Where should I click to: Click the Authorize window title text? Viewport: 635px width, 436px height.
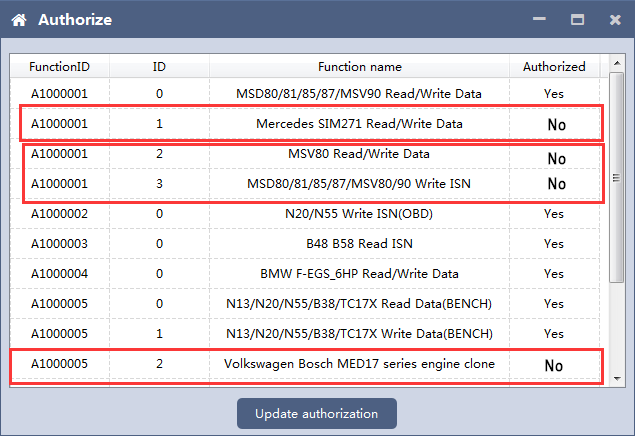75,19
